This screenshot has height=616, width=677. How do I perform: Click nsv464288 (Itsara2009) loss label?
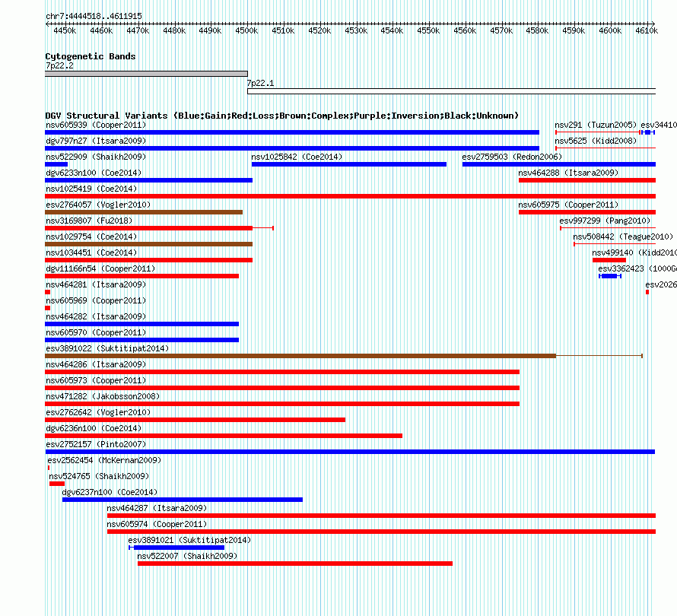(568, 173)
